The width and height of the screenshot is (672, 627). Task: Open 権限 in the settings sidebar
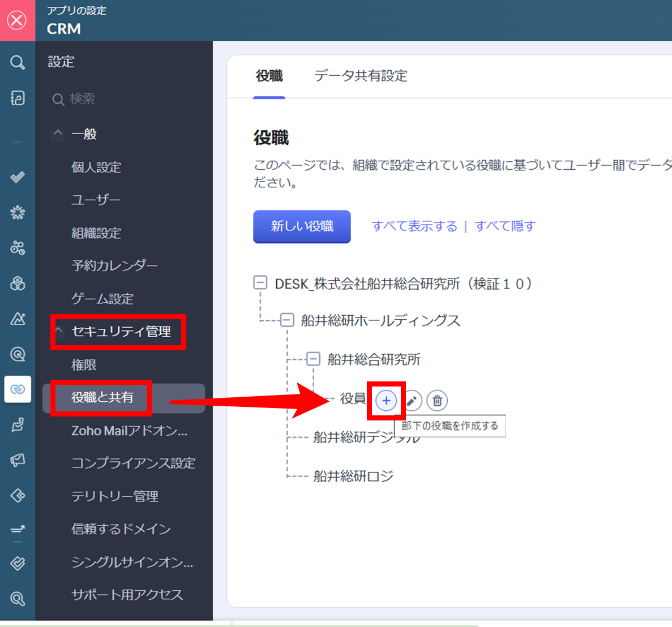[x=84, y=365]
